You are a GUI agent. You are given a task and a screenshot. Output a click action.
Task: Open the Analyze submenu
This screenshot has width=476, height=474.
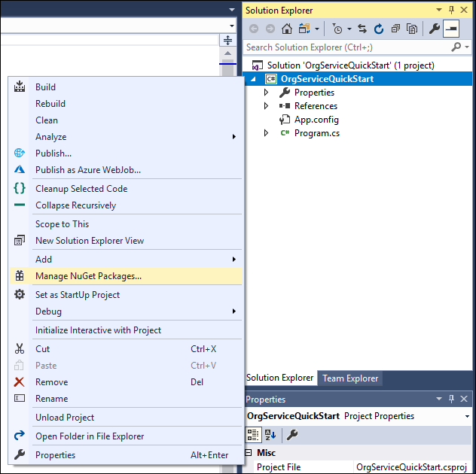click(x=125, y=136)
